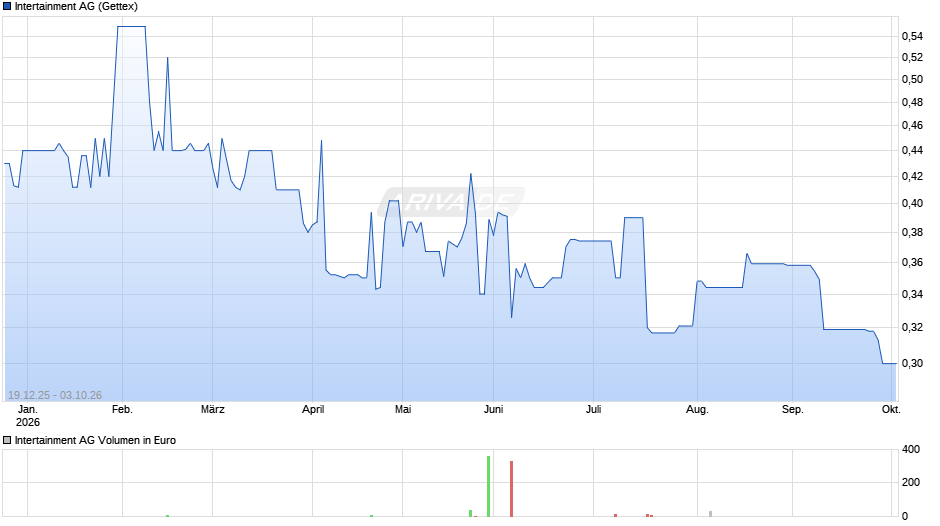Click the gray volume legend square
940x526 pixels.
7,440
